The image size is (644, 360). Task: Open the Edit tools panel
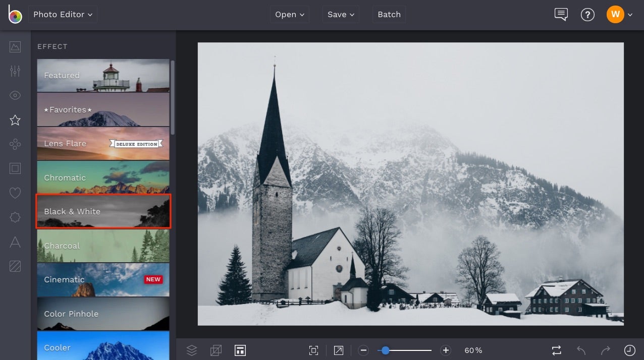pos(15,47)
